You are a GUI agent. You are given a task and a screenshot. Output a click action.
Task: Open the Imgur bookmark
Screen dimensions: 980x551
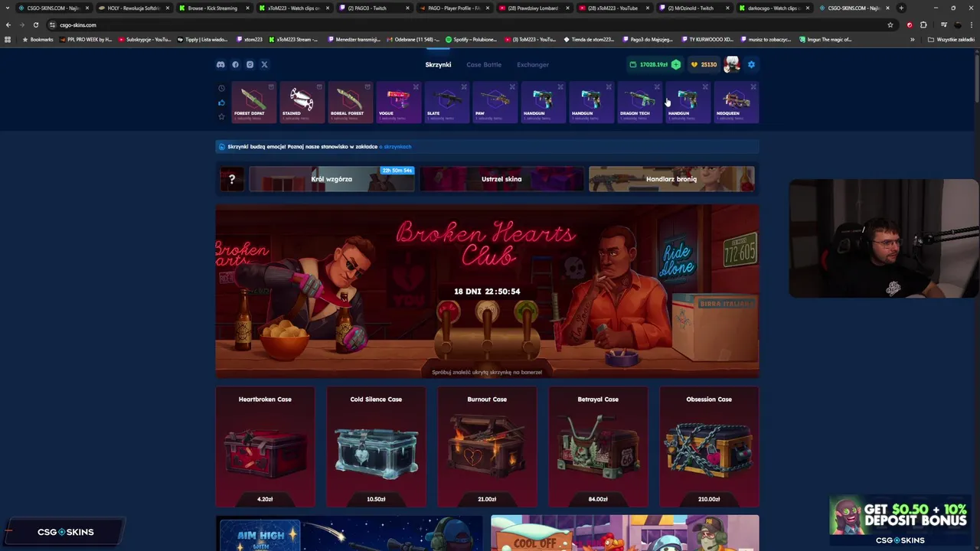pyautogui.click(x=825, y=39)
